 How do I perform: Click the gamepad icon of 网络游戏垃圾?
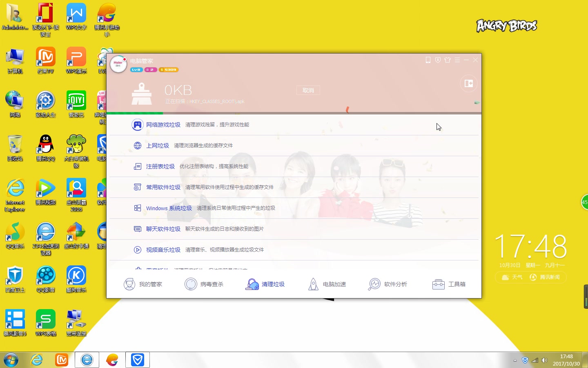[138, 125]
